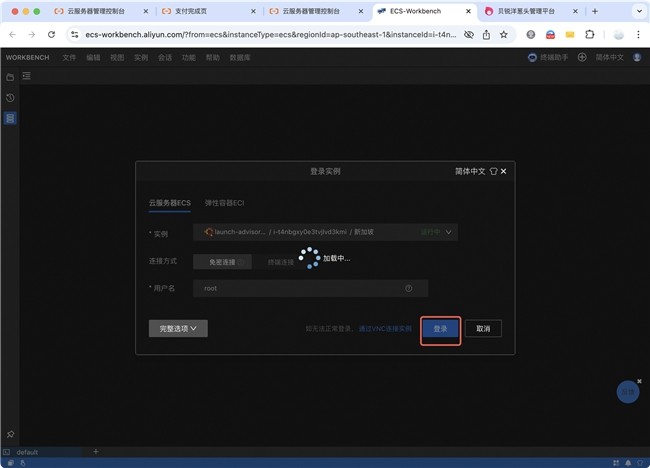Open the 文件 menu

pos(69,57)
